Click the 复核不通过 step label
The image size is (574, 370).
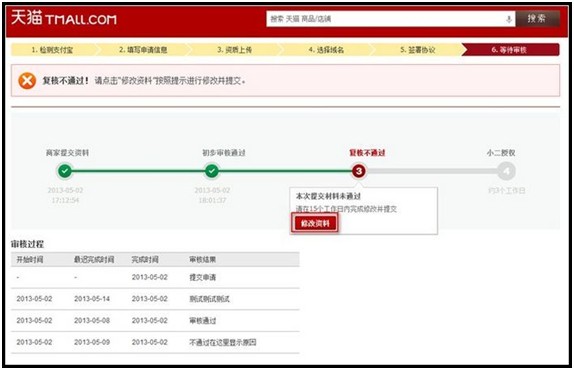367,153
